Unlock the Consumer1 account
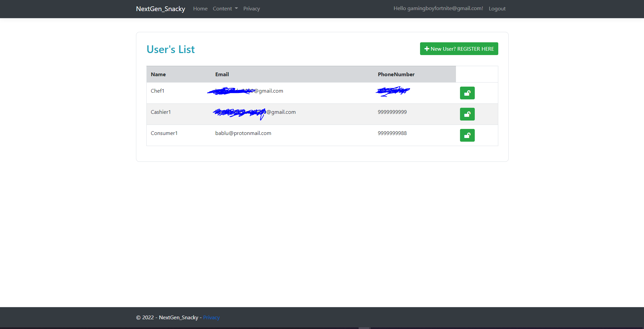The image size is (644, 329). click(x=467, y=135)
